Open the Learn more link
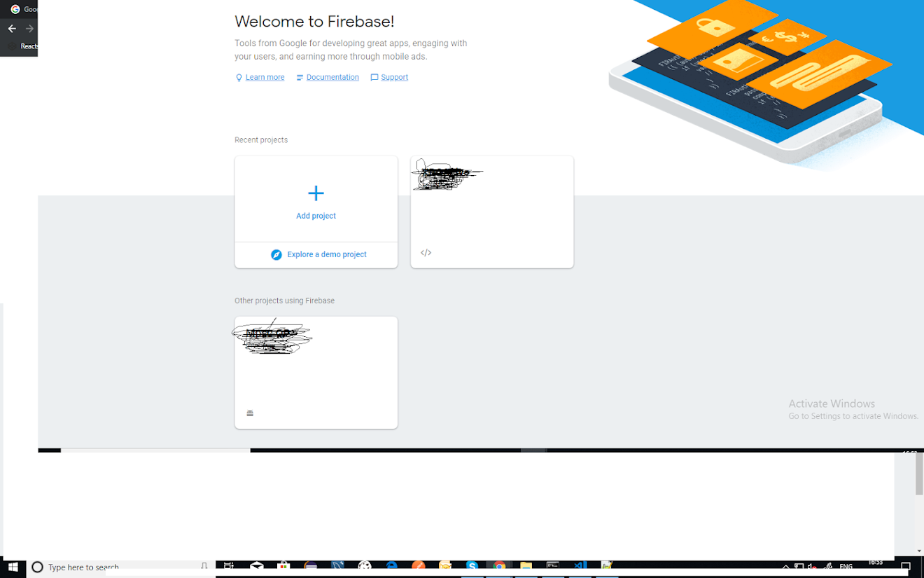924x578 pixels. (265, 77)
